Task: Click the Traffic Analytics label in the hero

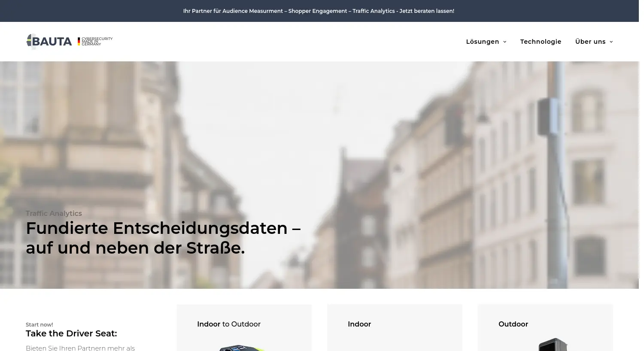Action: [54, 213]
